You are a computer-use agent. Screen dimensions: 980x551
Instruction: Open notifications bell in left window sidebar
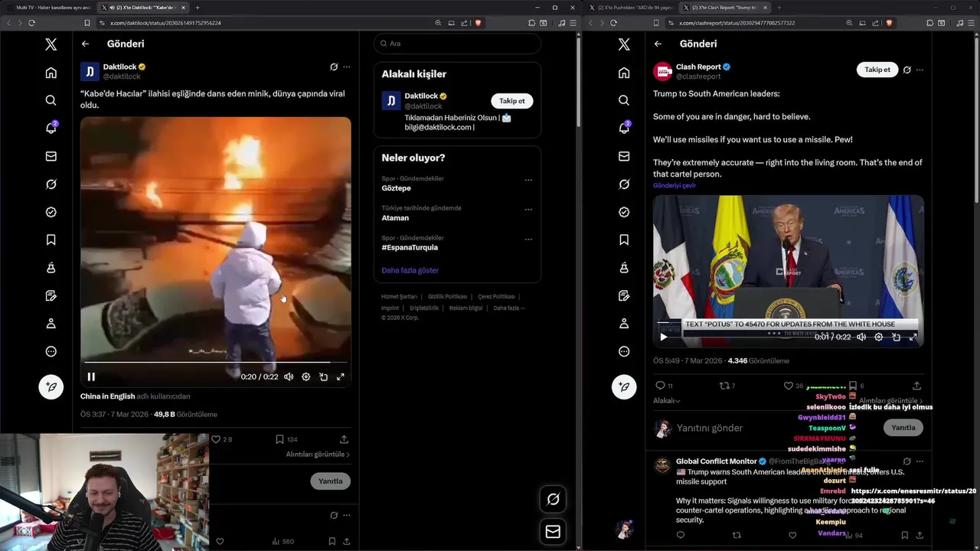point(51,128)
